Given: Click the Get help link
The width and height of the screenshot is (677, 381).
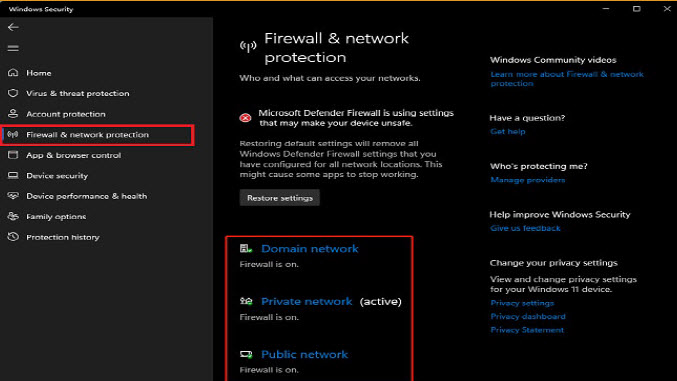Looking at the screenshot, I should (508, 131).
